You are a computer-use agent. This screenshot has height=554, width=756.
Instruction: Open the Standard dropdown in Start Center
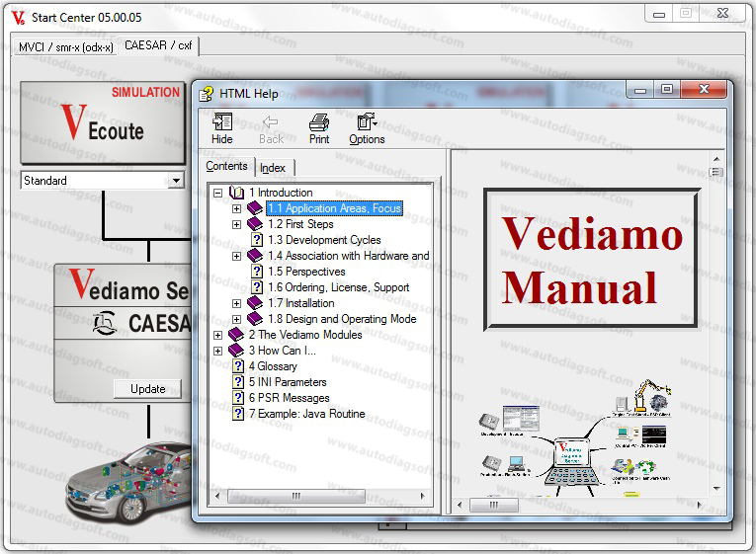click(x=177, y=181)
